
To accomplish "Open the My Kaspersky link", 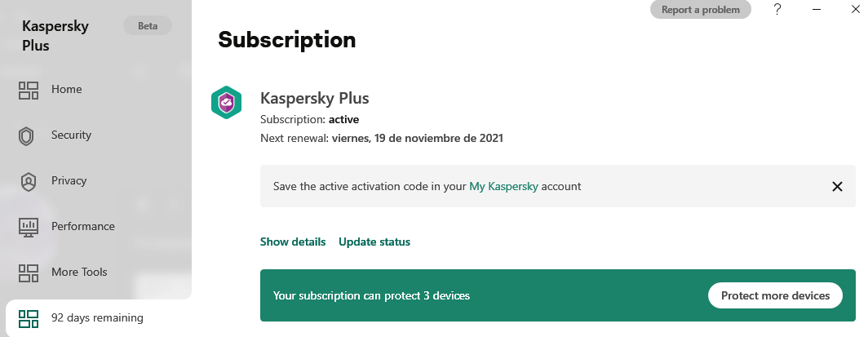I will [x=503, y=186].
